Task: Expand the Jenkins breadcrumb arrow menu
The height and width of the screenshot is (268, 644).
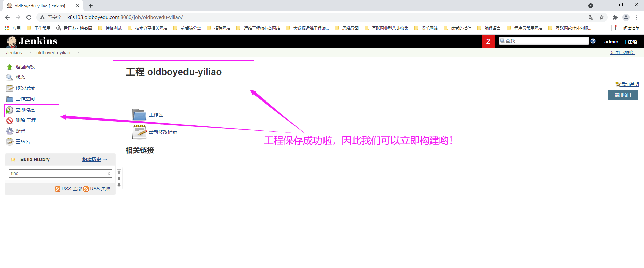Action: (x=30, y=53)
